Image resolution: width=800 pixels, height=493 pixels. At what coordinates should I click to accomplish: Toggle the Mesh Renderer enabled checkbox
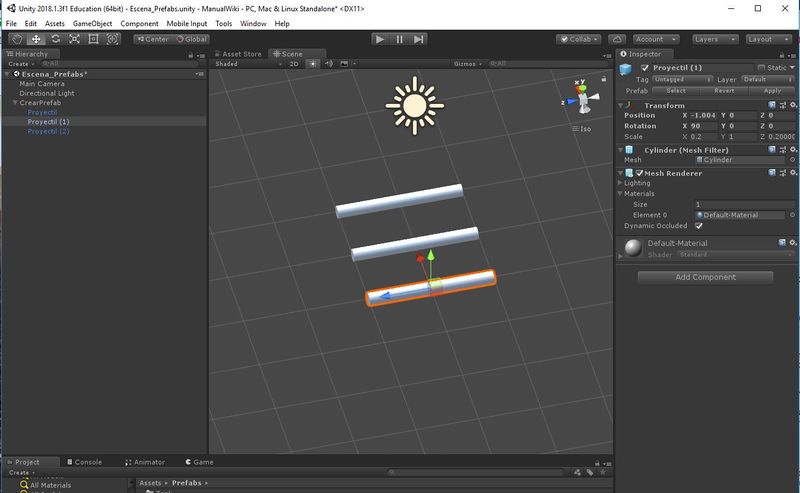(639, 173)
